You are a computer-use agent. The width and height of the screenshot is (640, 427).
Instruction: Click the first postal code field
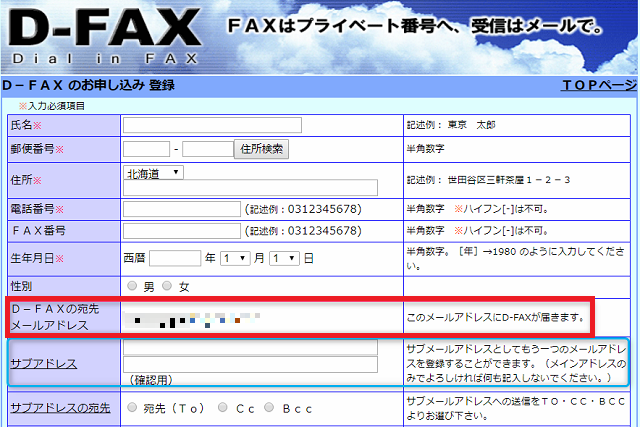(x=146, y=149)
